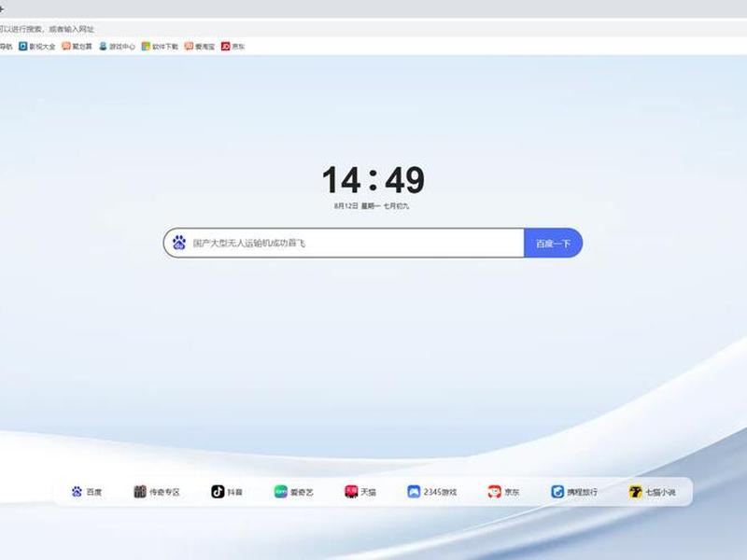Open the 软件下载 bookmark
The width and height of the screenshot is (747, 560).
[x=160, y=46]
